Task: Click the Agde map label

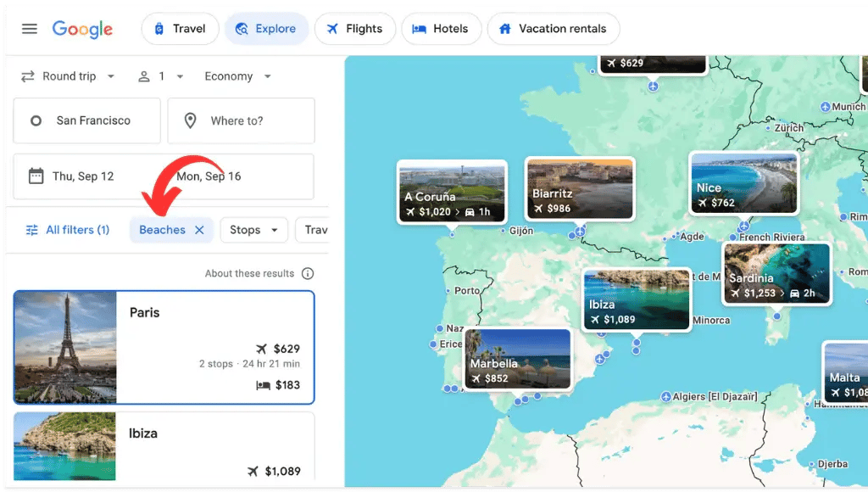Action: tap(692, 237)
